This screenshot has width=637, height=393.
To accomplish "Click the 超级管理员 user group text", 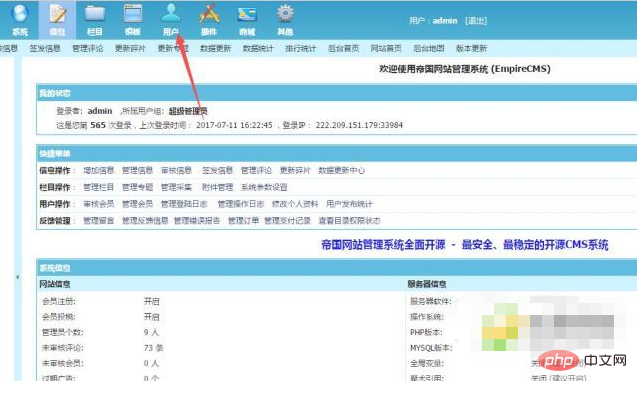I will coord(188,111).
